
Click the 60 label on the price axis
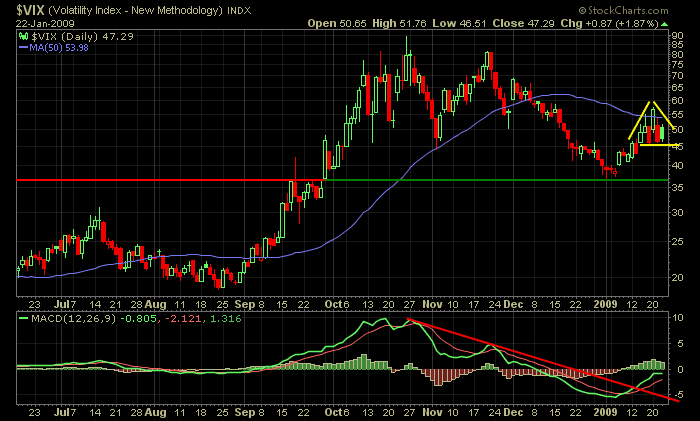click(677, 101)
